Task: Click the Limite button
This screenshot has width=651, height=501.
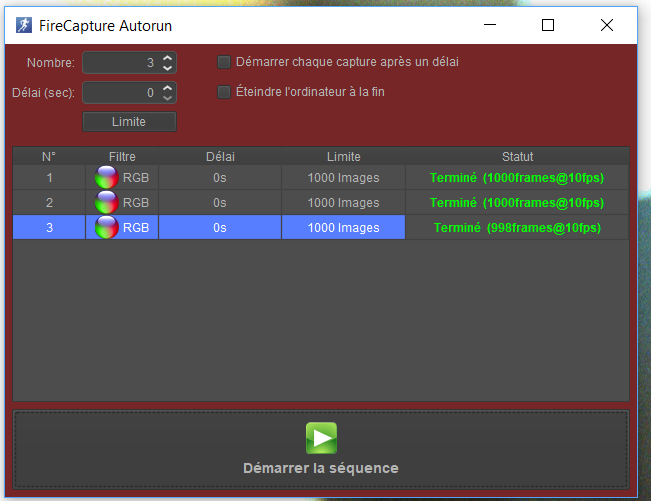Action: (x=129, y=122)
